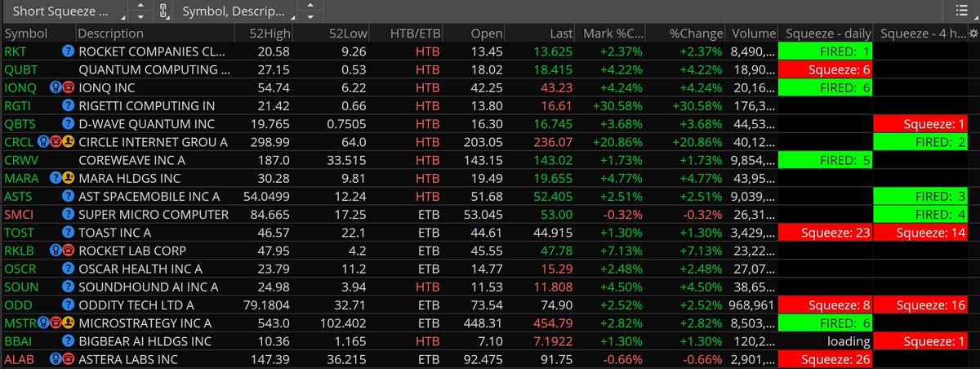Click the FIRED: 5 cell for CRWV
The image size is (980, 369).
(x=826, y=160)
